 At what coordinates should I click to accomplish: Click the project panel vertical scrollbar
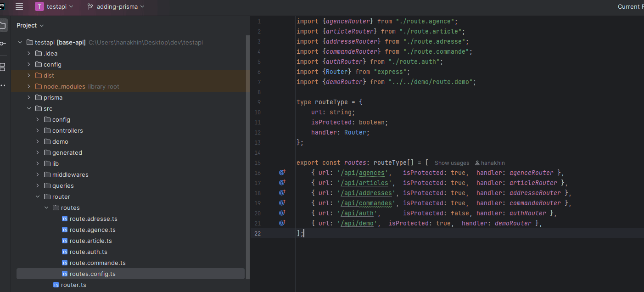pyautogui.click(x=248, y=156)
